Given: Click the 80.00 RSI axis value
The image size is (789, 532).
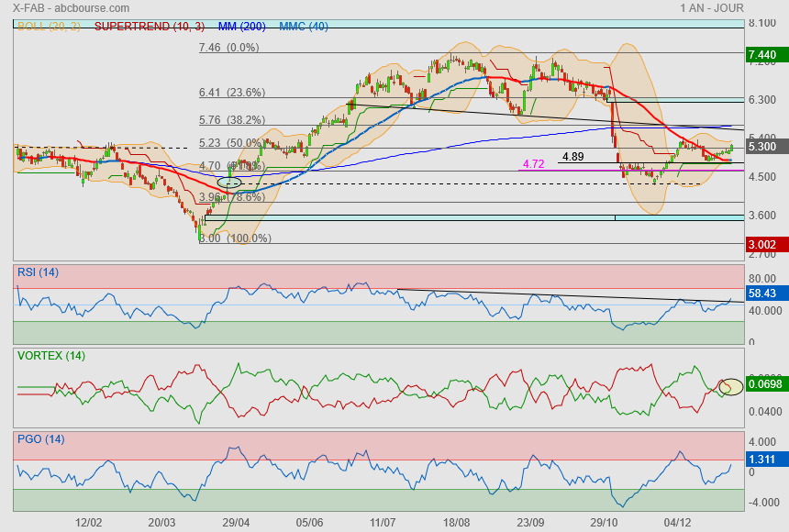Looking at the screenshot, I should click(x=761, y=278).
